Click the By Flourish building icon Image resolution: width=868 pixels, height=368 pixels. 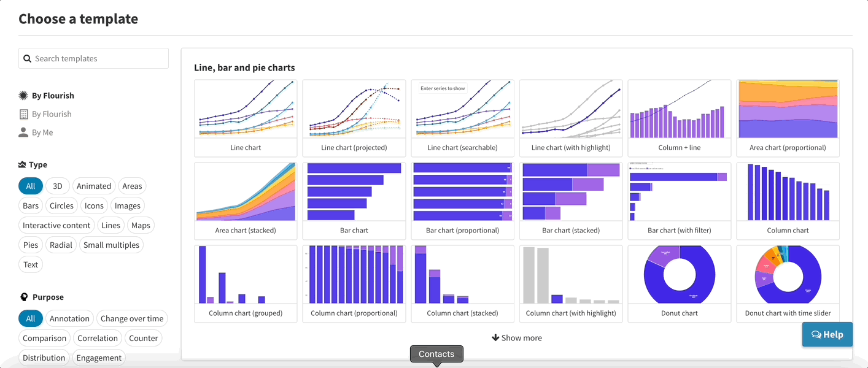click(x=23, y=114)
